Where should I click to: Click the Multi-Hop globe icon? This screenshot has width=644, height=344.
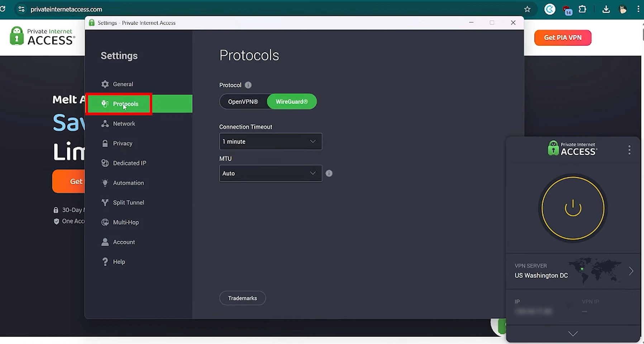pyautogui.click(x=105, y=222)
